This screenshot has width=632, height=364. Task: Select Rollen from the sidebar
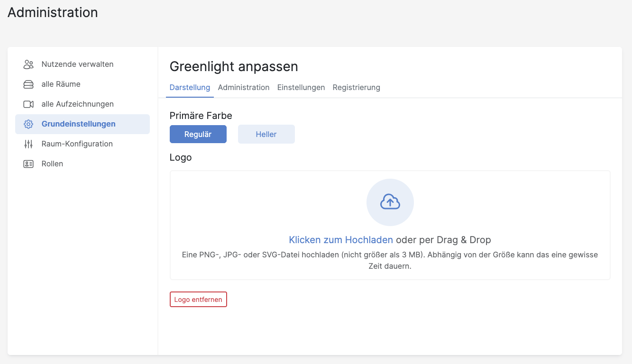coord(52,164)
